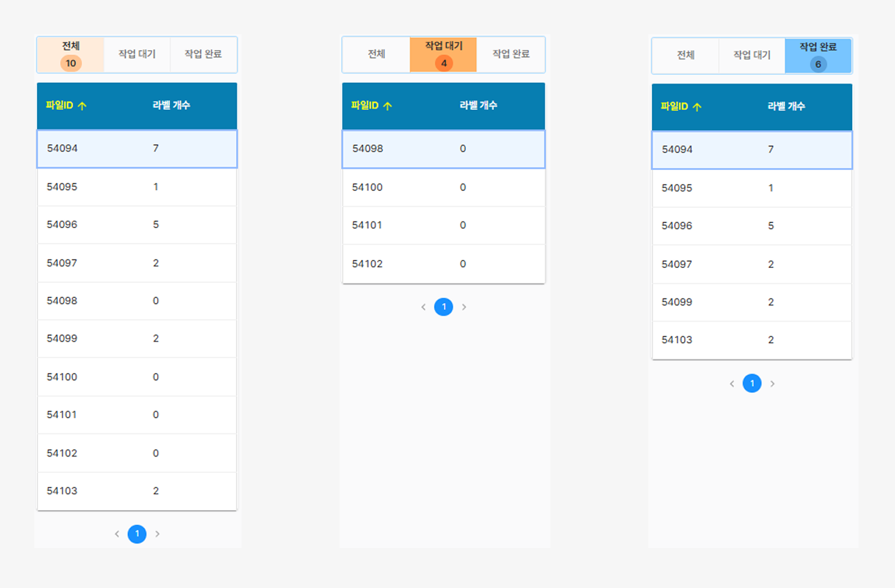Open the active 전체 tab with badge 10
Screen dimensions: 895x588
click(71, 54)
